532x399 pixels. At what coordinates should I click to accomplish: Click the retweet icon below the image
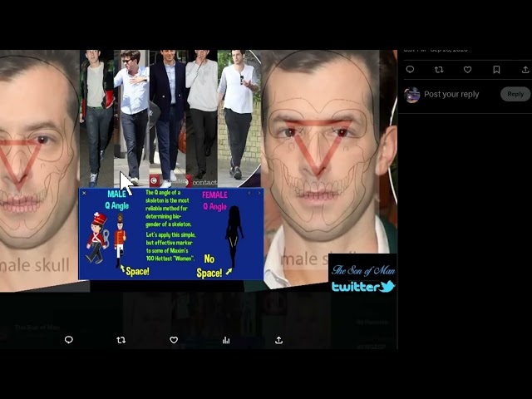point(121,340)
